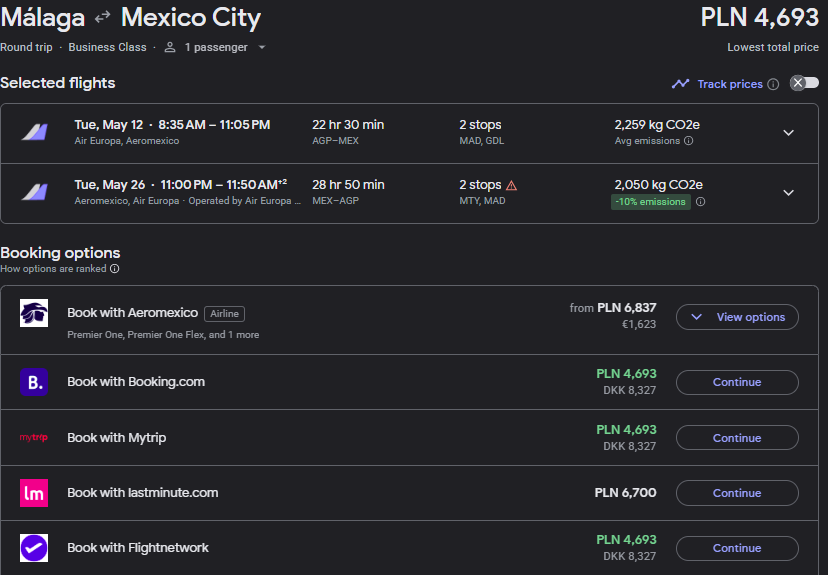Open How options are ranked info icon

click(115, 269)
